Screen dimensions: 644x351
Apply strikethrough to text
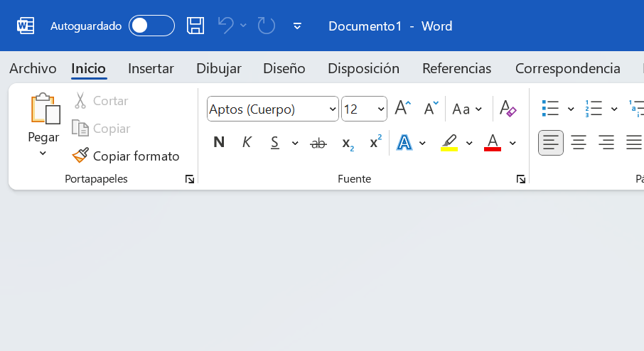pyautogui.click(x=318, y=143)
